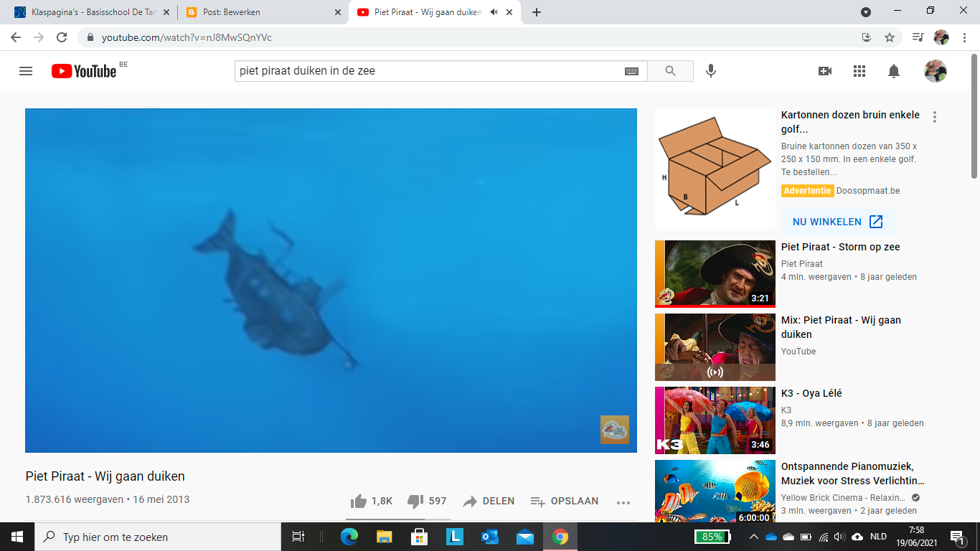
Task: Open Kartonnen dozen bruin ad title
Action: (x=850, y=122)
